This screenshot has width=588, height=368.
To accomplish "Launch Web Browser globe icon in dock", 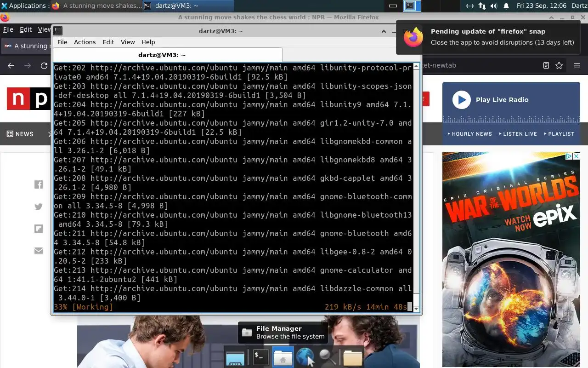I will [x=305, y=357].
